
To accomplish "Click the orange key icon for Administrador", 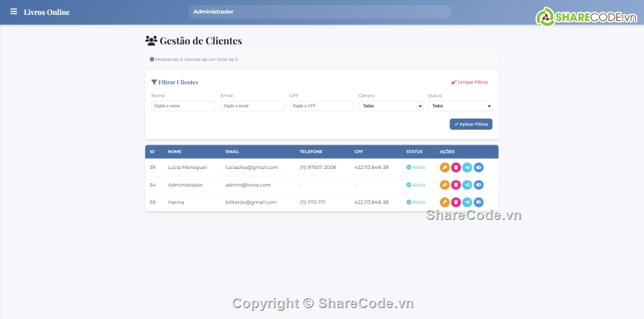I will click(445, 185).
